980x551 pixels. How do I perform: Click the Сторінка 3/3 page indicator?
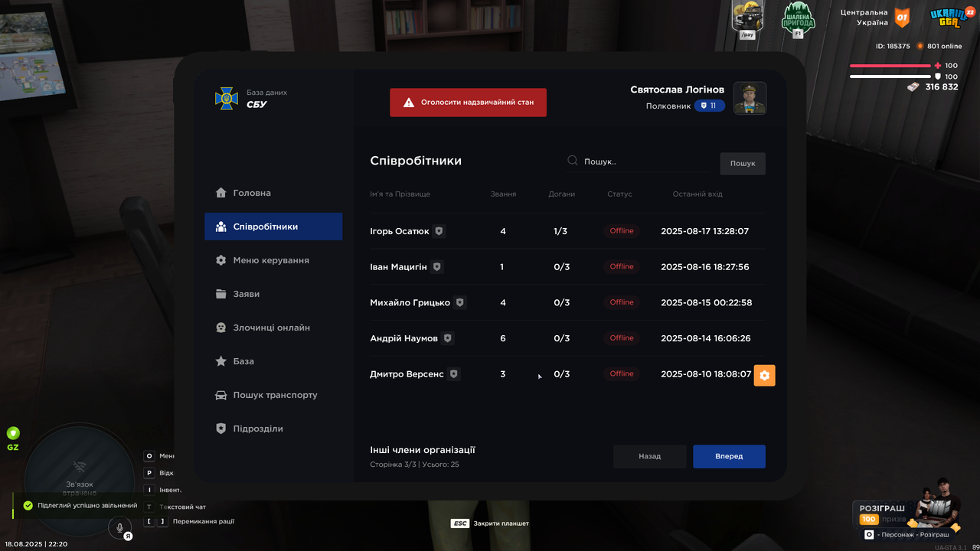(x=393, y=465)
